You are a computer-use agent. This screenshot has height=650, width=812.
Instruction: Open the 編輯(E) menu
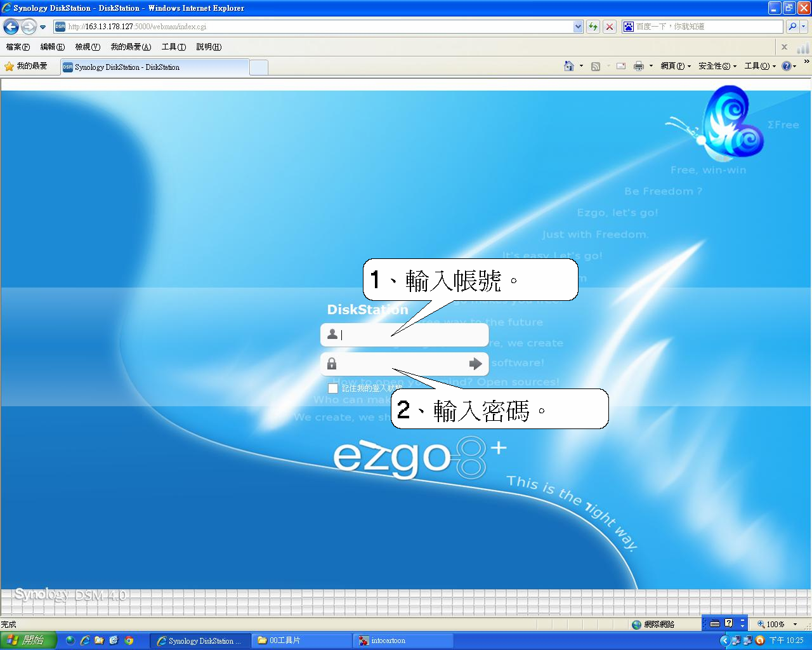click(52, 47)
